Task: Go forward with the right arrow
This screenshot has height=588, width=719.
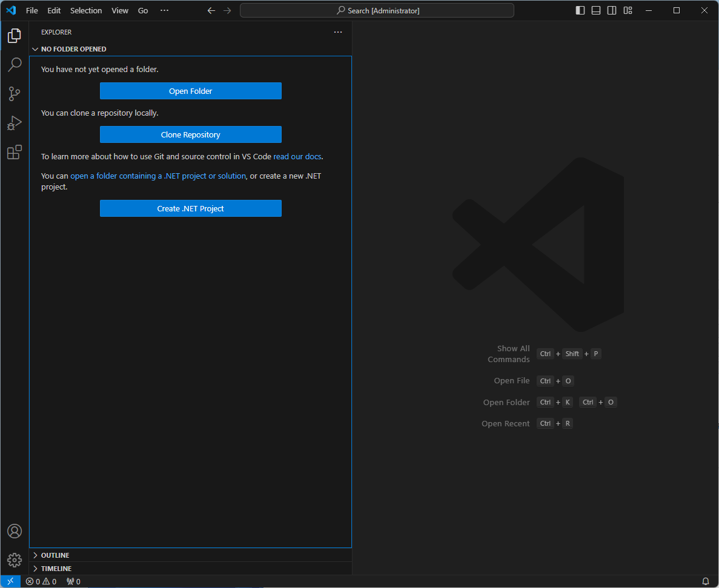Action: 227,10
